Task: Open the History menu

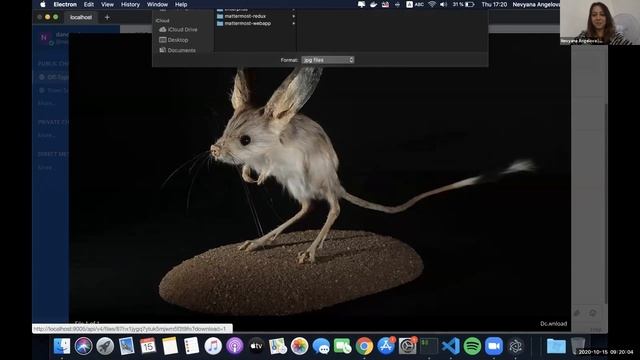Action: (130, 4)
